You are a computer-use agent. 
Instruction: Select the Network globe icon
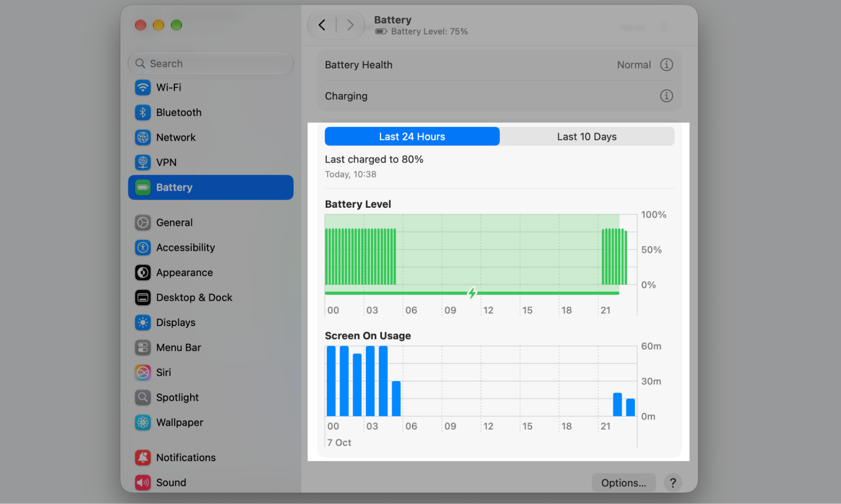(143, 137)
